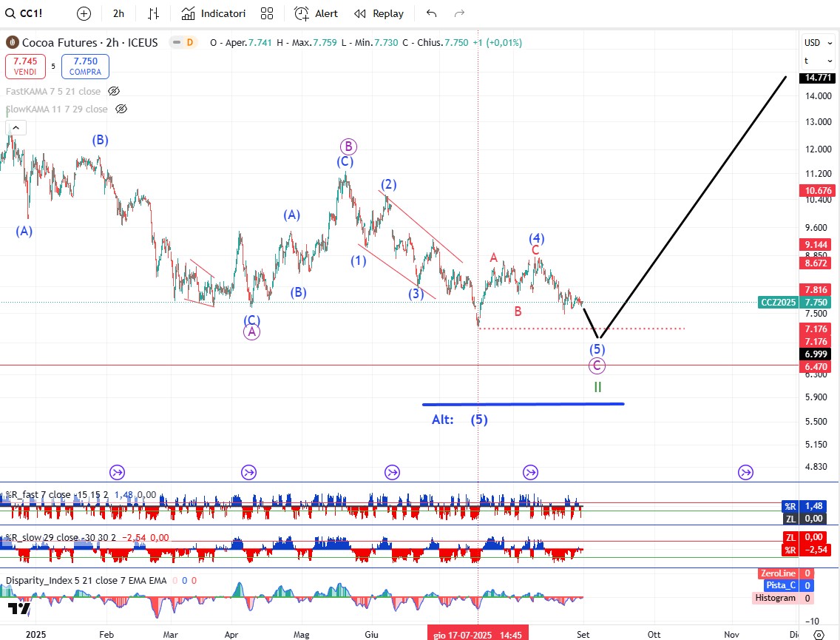Add a symbol to compare with plus icon
This screenshot has width=840, height=640.
pos(84,13)
